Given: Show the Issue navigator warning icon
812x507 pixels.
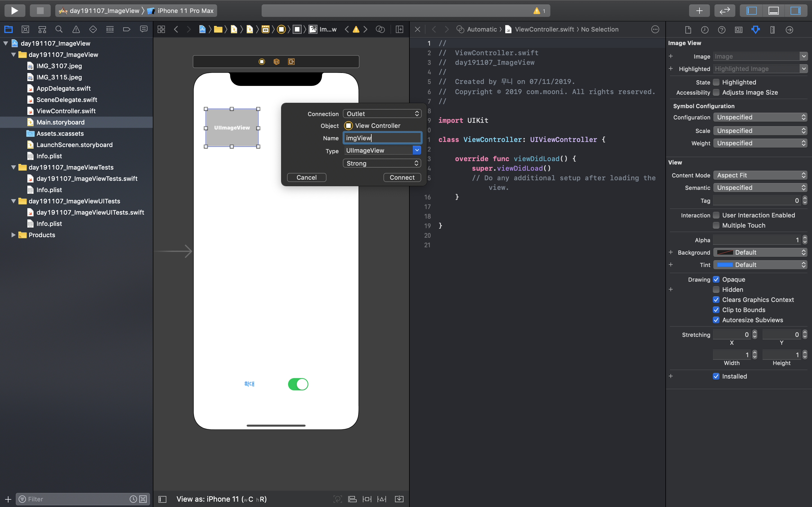Looking at the screenshot, I should (x=76, y=30).
